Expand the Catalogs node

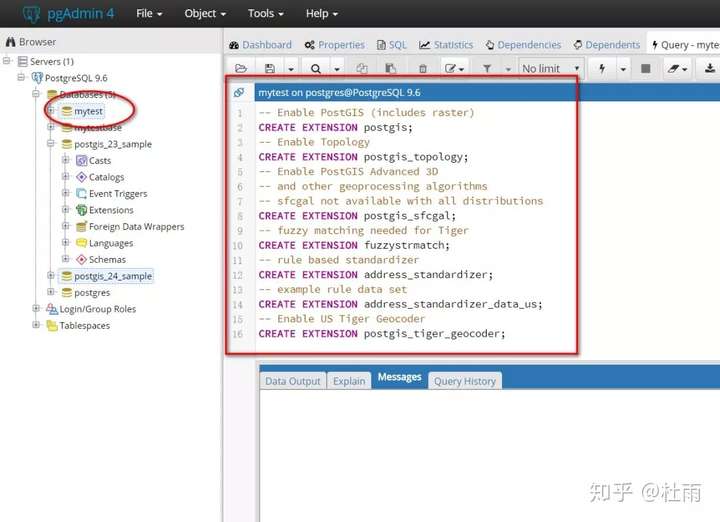[x=66, y=176]
